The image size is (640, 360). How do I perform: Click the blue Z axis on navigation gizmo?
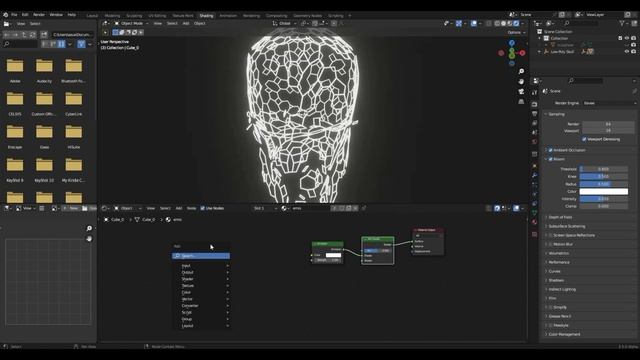(512, 43)
